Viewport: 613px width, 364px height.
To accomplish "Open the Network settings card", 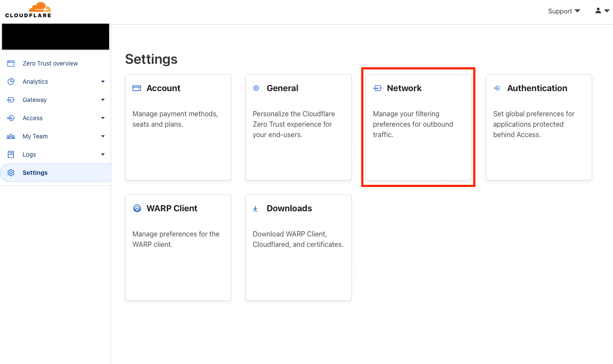I will click(419, 127).
